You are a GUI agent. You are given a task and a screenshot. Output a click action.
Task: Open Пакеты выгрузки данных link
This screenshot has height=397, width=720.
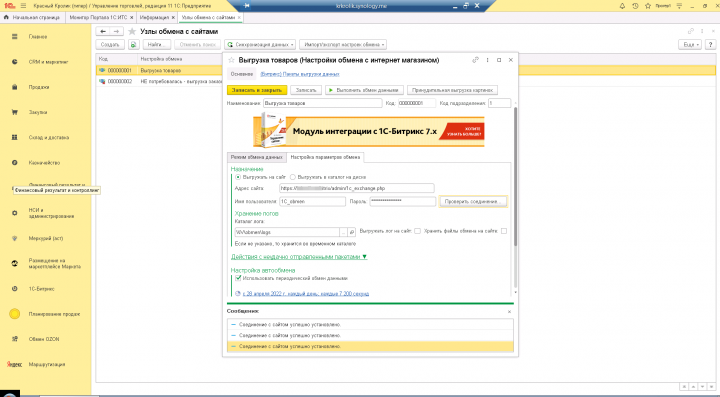pyautogui.click(x=300, y=74)
